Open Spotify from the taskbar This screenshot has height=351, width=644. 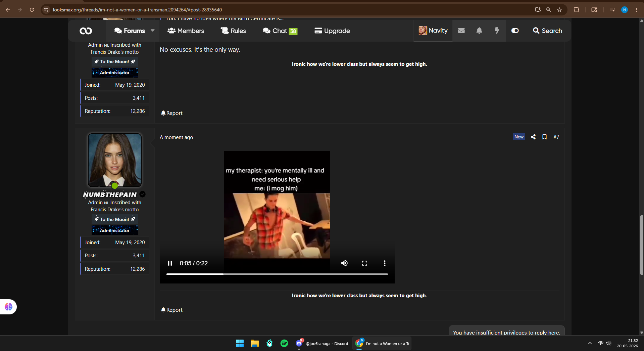(284, 343)
